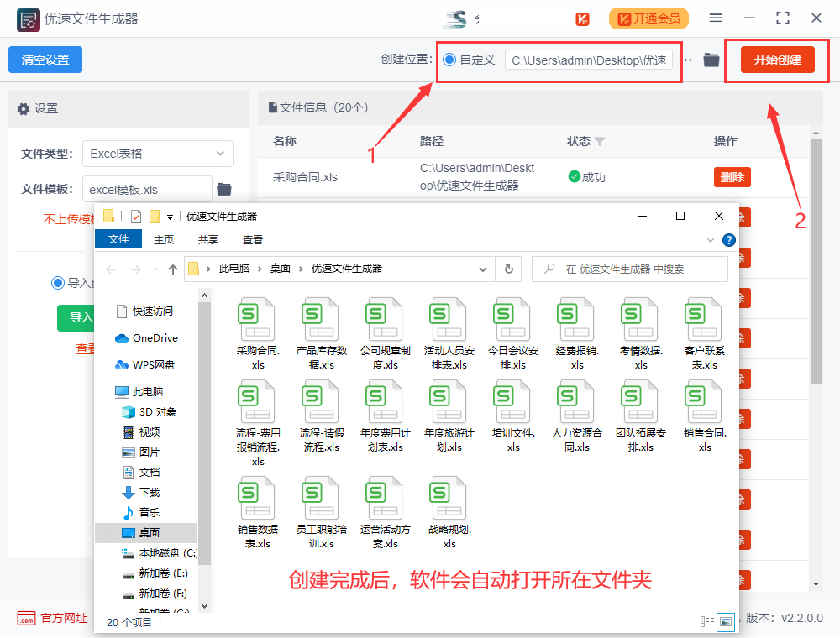Open the 共享 ribbon tab
The height and width of the screenshot is (638, 840).
tap(207, 240)
